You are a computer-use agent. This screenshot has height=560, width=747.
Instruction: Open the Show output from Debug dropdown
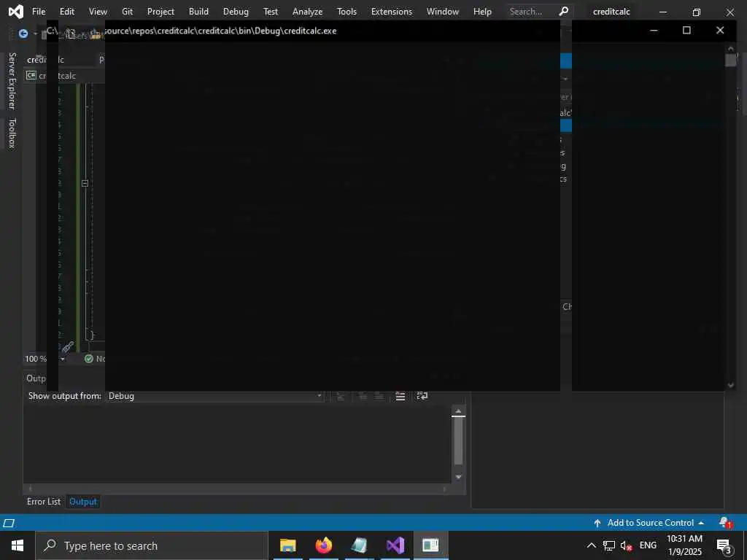pyautogui.click(x=214, y=396)
